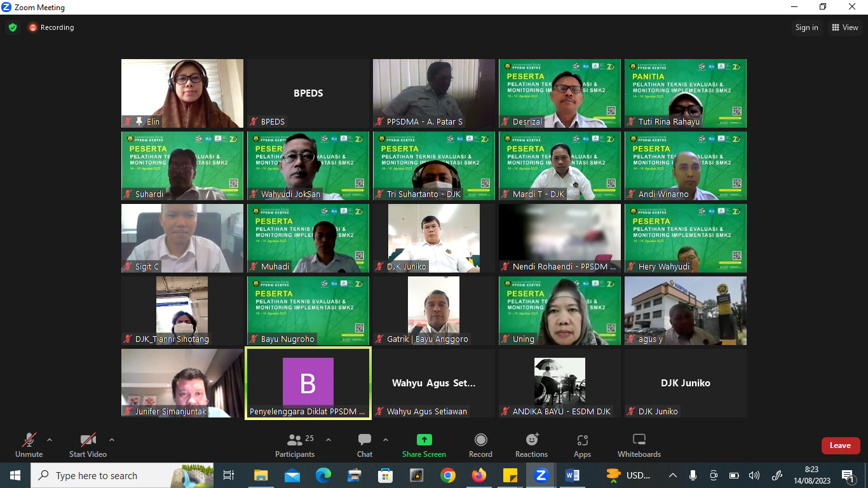
Task: Click the name label Wahyudi JokSan
Action: point(291,194)
